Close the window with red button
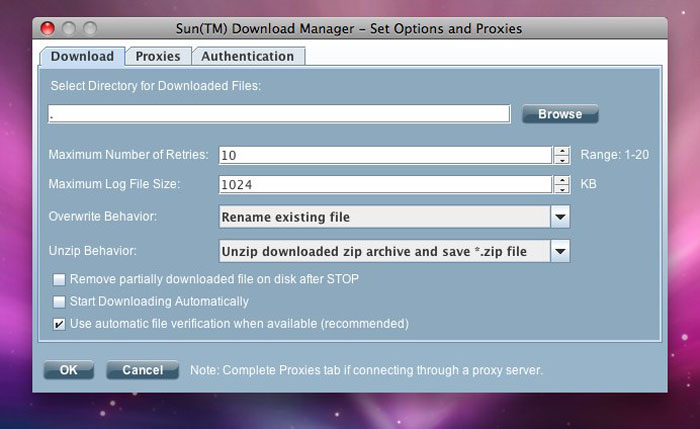 [x=46, y=28]
